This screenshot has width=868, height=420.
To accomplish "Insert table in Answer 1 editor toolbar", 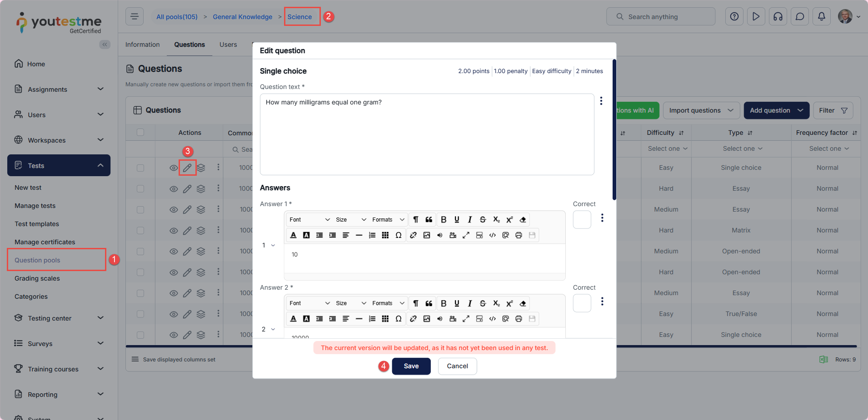I will pyautogui.click(x=385, y=235).
